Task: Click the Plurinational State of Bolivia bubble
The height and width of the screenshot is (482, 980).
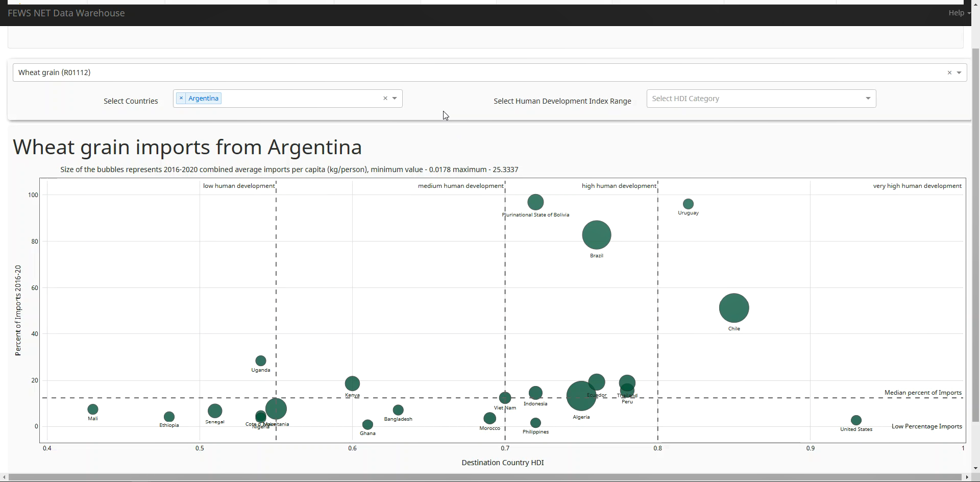Action: click(x=535, y=202)
